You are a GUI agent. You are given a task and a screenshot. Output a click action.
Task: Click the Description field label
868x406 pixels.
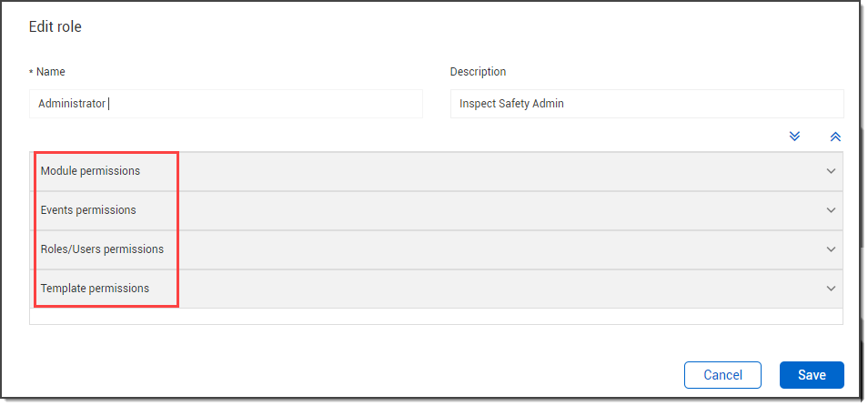coord(478,72)
